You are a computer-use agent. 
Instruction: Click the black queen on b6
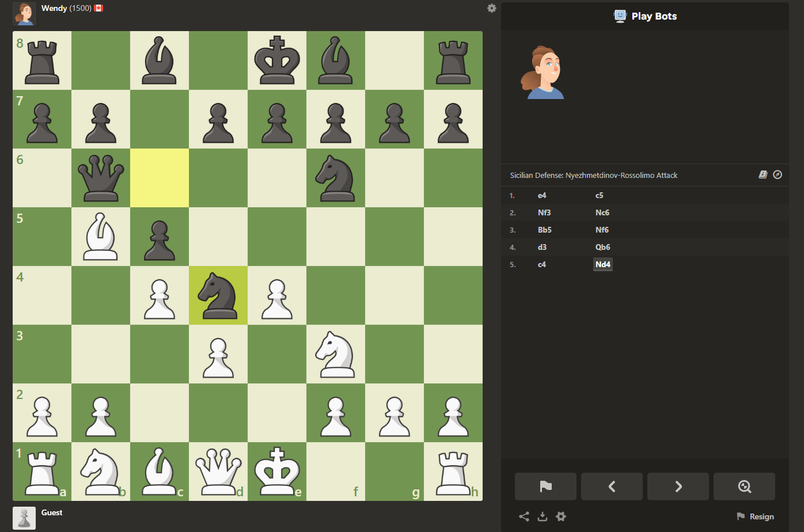(x=101, y=178)
